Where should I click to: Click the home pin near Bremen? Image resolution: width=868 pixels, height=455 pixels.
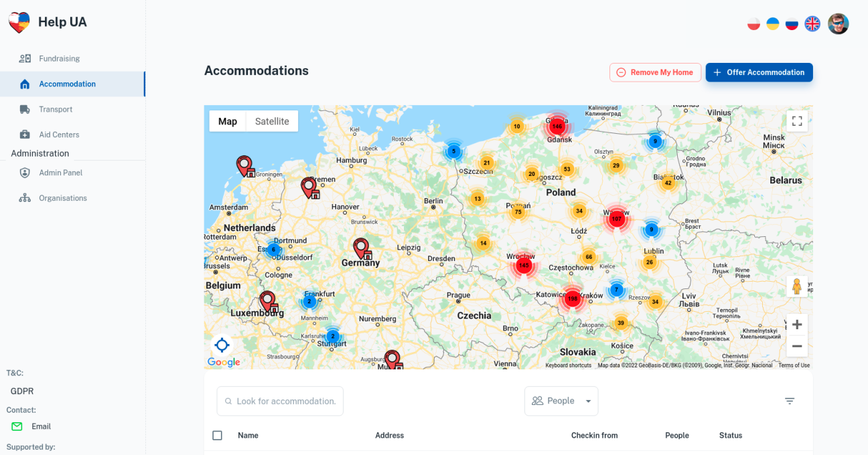pos(310,188)
